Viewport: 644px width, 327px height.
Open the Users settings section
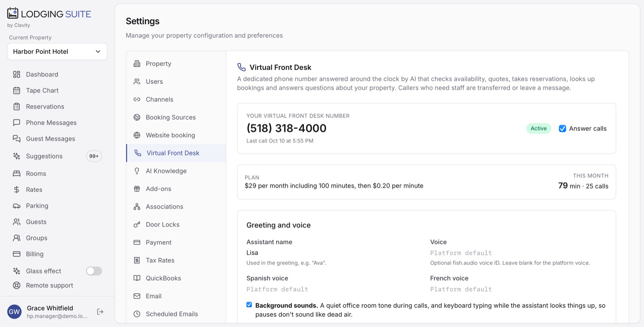coord(176,82)
